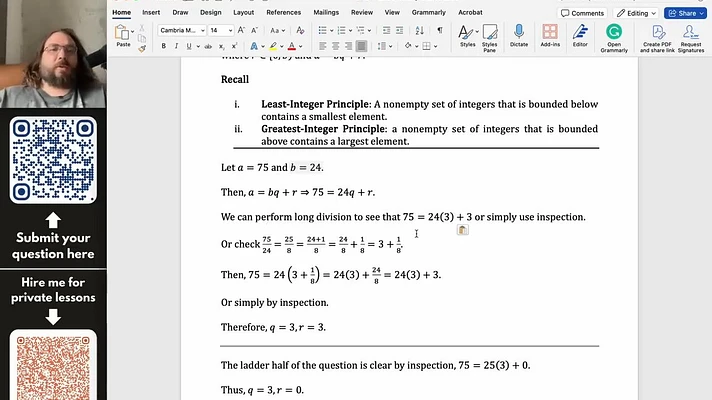Align text left
The width and height of the screenshot is (712, 400).
[323, 46]
